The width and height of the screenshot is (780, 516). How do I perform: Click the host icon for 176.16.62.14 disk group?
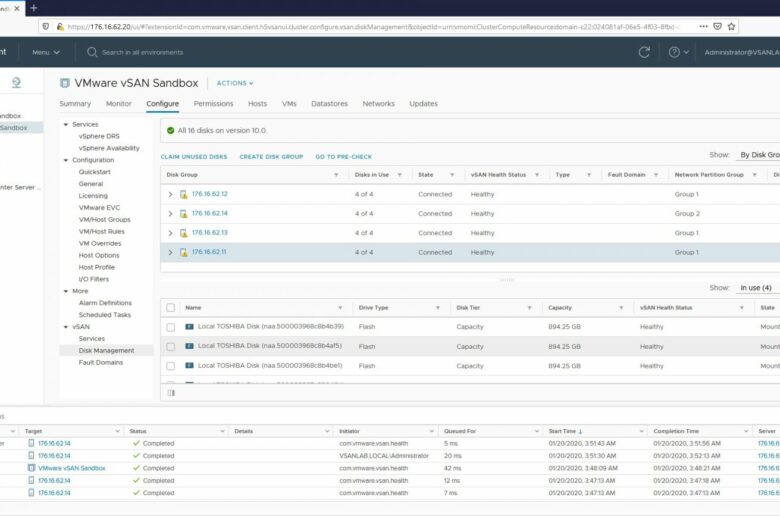point(184,213)
